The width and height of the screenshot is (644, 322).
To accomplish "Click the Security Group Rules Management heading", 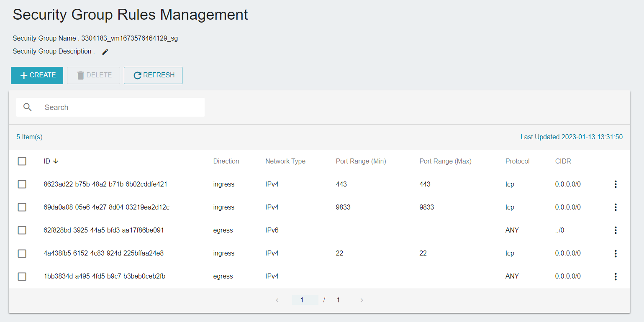I will point(130,15).
